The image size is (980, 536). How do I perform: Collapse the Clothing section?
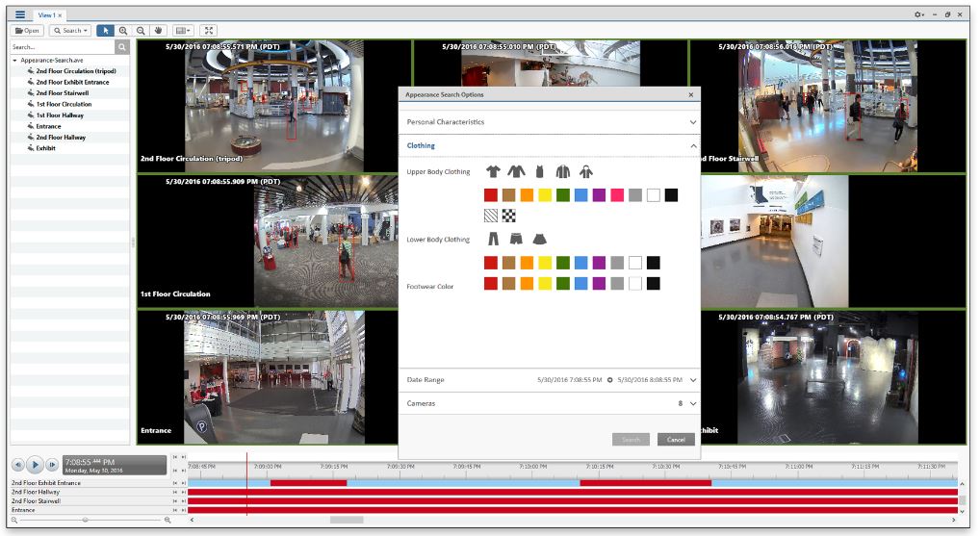pos(549,145)
